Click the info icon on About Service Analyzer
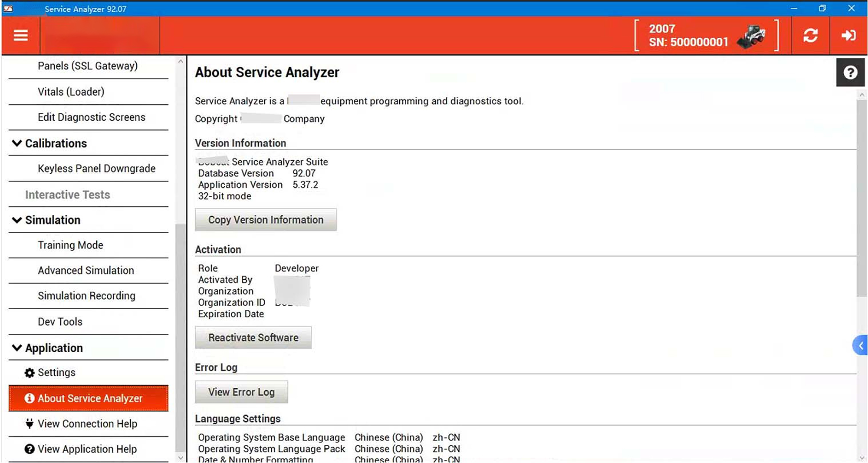This screenshot has height=463, width=868. coord(29,398)
